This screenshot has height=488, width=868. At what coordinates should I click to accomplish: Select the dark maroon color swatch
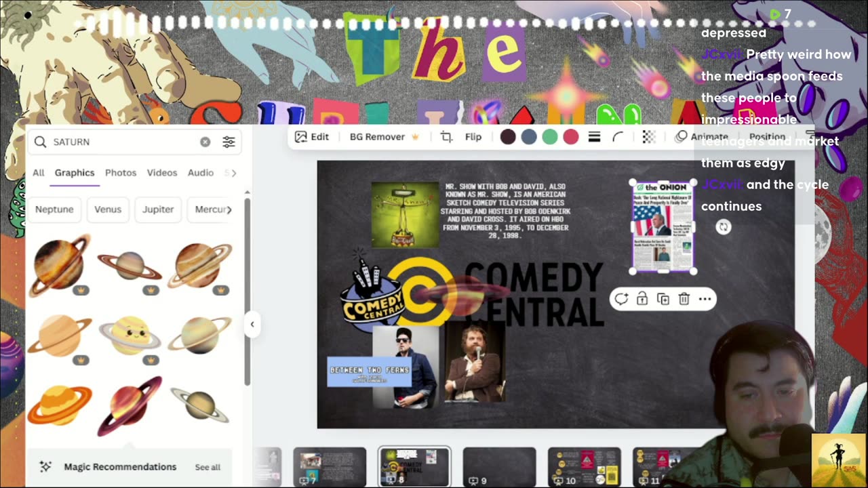pos(508,137)
